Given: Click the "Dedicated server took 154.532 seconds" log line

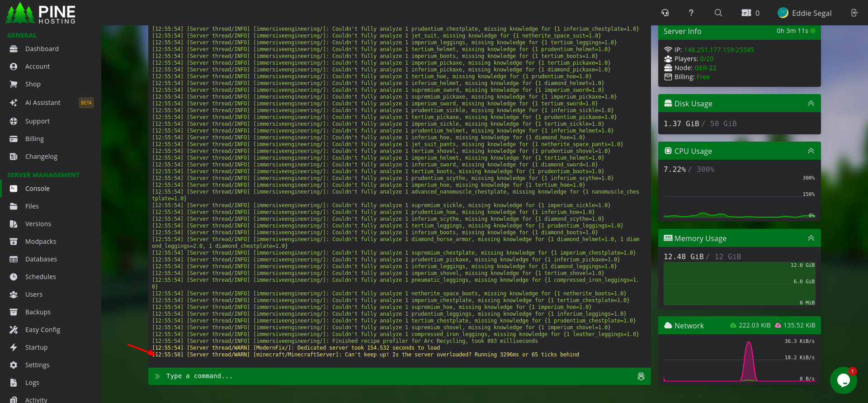Looking at the screenshot, I should coord(296,348).
